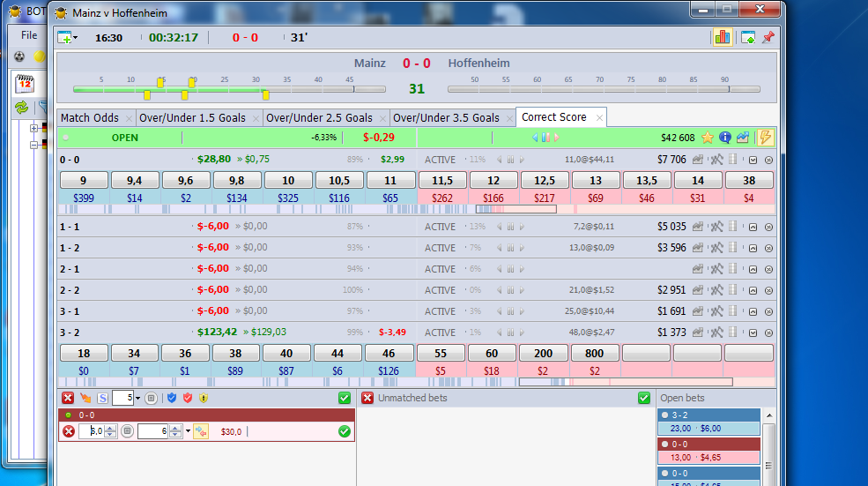Open the bar chart statistics icon
Viewport: 868px width, 486px height.
point(723,37)
